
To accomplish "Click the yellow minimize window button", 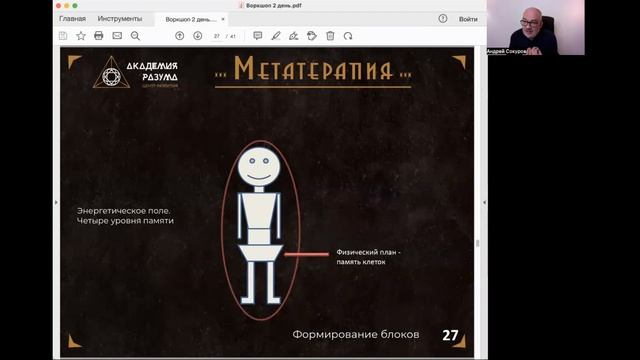I will (x=67, y=6).
